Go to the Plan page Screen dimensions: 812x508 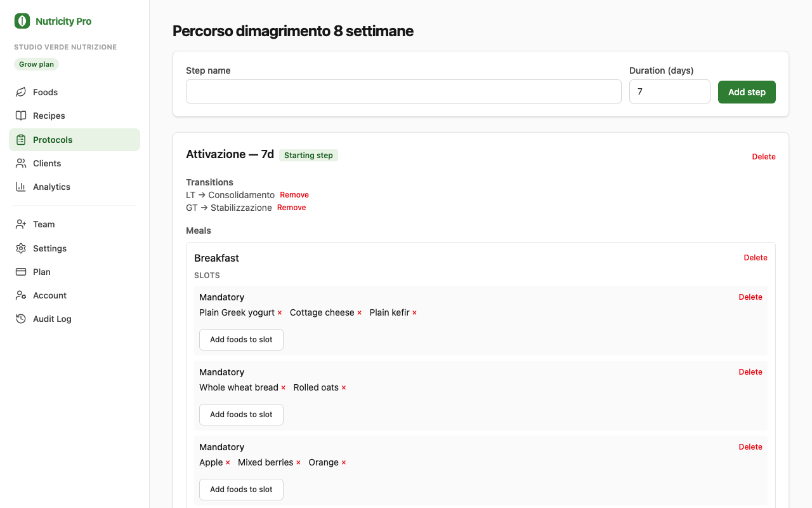74,272
